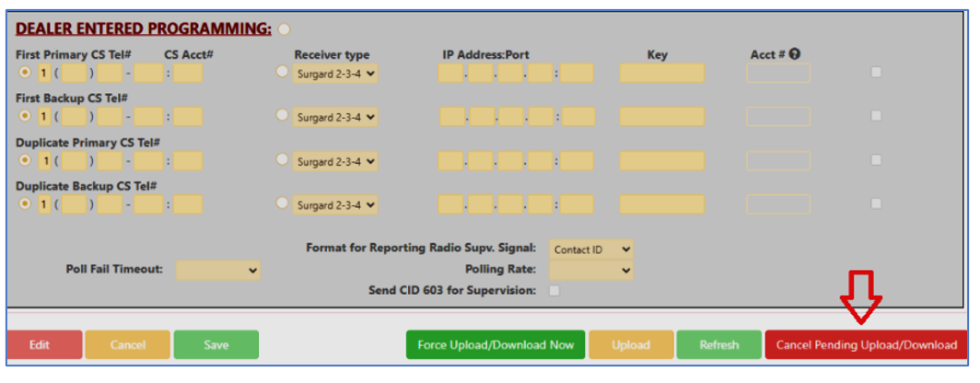Viewport: 980px width, 383px height.
Task: Expand the Poll Fail Timeout dropdown
Action: pos(218,271)
